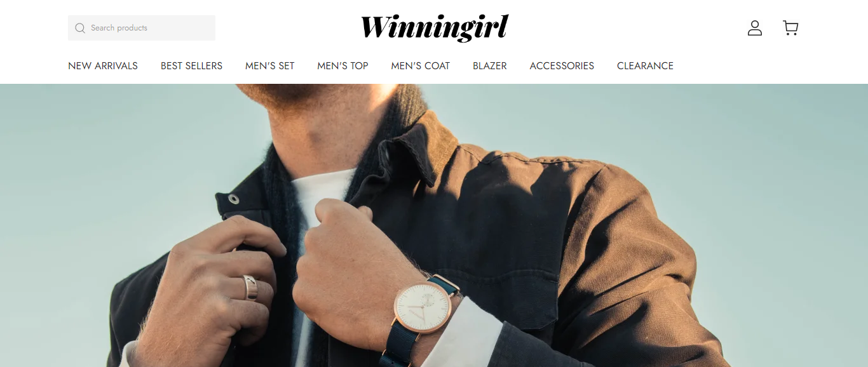The width and height of the screenshot is (868, 367).
Task: Open the user account icon
Action: (x=755, y=28)
